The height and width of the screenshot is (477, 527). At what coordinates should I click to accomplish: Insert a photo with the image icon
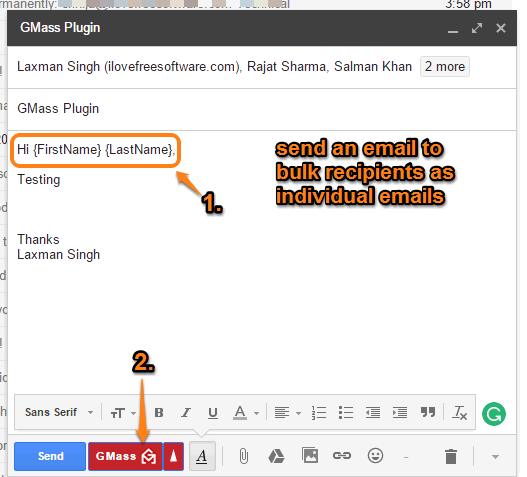click(x=310, y=456)
